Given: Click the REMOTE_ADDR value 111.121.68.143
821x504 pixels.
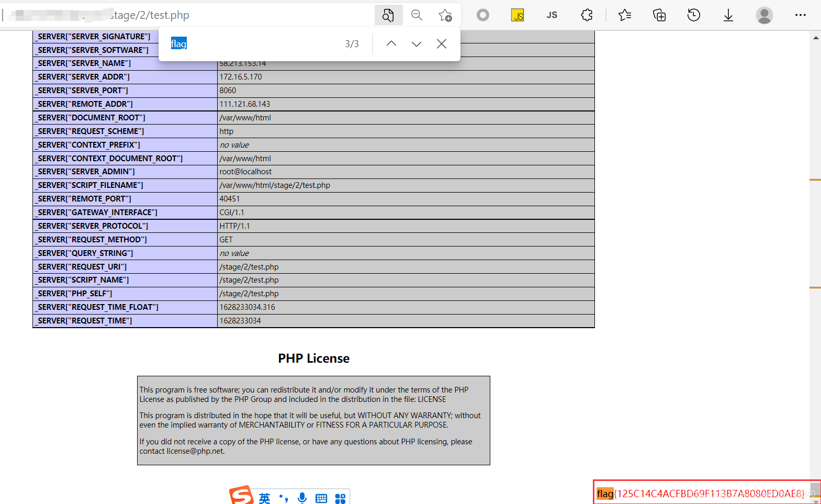Looking at the screenshot, I should click(245, 104).
